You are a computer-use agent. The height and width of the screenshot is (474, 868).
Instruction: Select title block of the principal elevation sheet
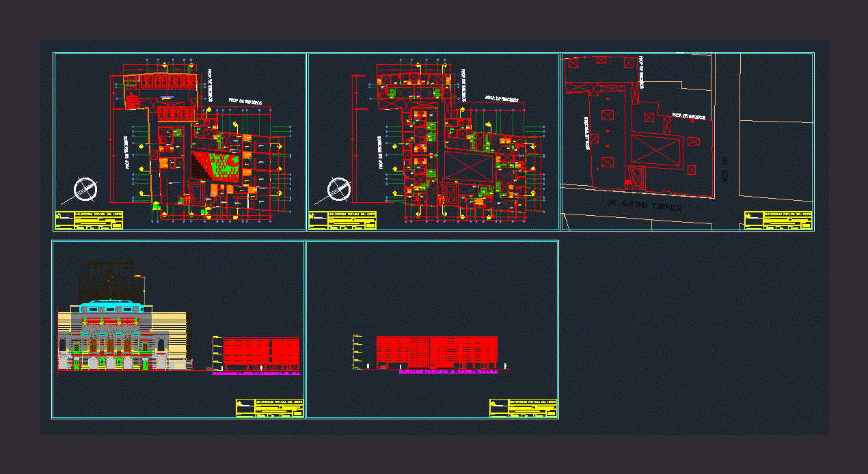coord(523,408)
